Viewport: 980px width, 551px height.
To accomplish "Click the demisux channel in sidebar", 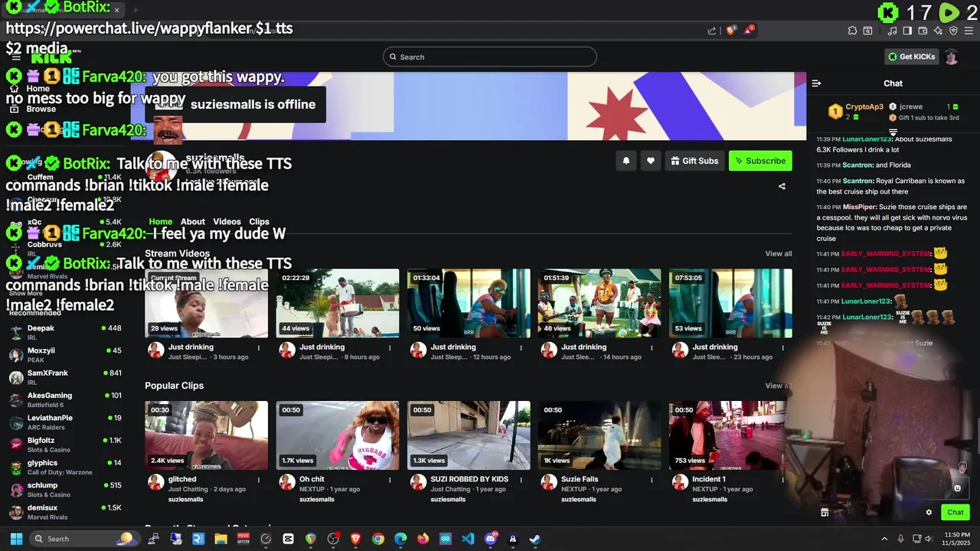I will pyautogui.click(x=65, y=512).
